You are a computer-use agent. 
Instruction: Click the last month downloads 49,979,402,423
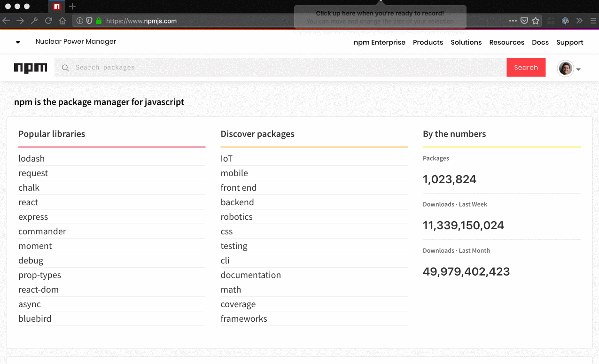[466, 271]
